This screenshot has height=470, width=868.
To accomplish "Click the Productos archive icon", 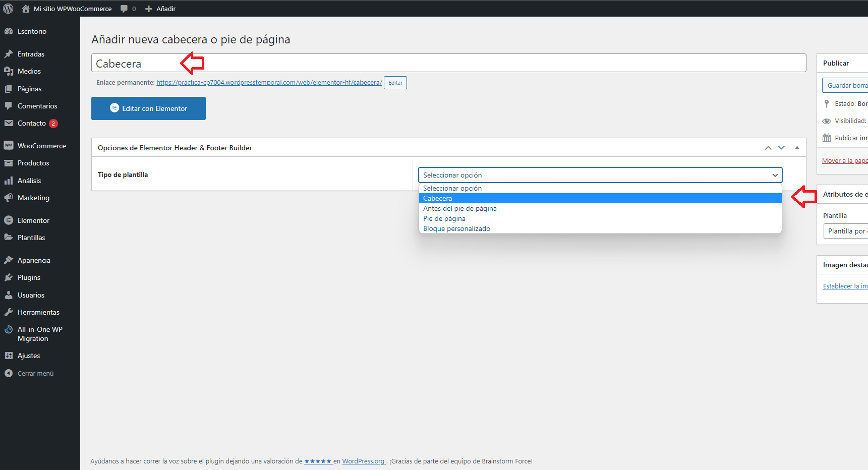I will [x=9, y=163].
